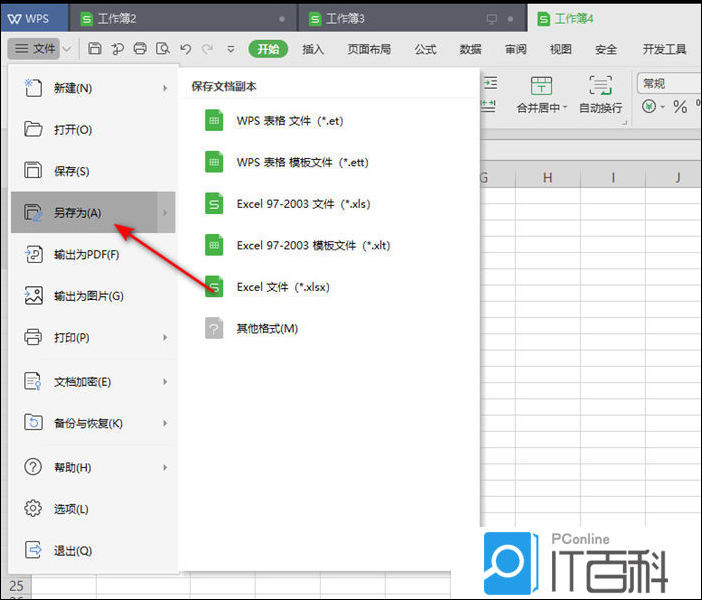
Task: Expand the 帮助(H) submenu arrow
Action: point(165,467)
